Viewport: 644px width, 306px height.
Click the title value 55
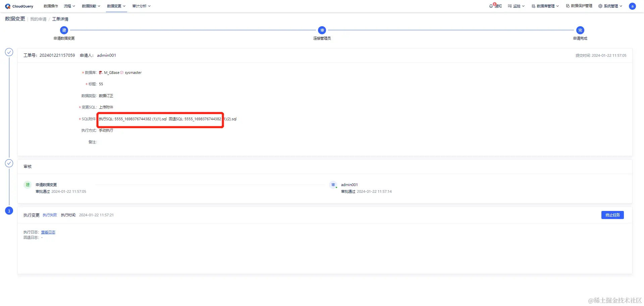101,84
